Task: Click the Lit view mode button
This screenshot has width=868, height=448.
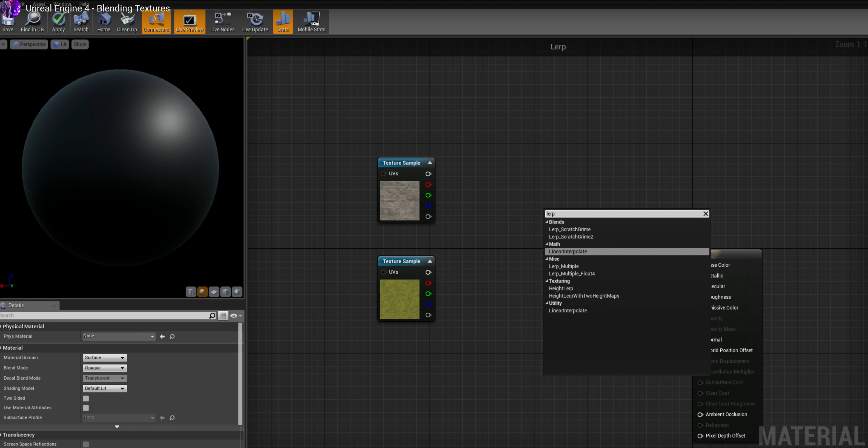Action: [60, 44]
